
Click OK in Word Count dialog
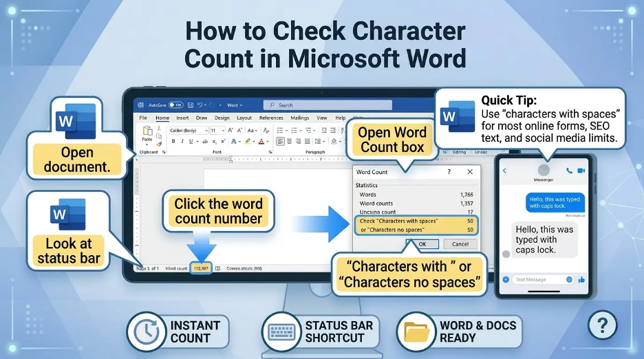(x=422, y=244)
